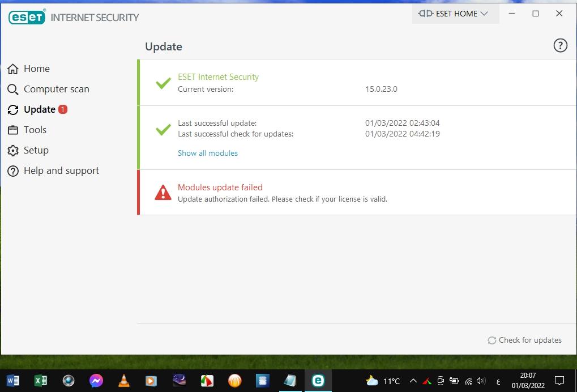Screen dimensions: 577x392
Task: Click the Update authorization failed message
Action: 283,199
